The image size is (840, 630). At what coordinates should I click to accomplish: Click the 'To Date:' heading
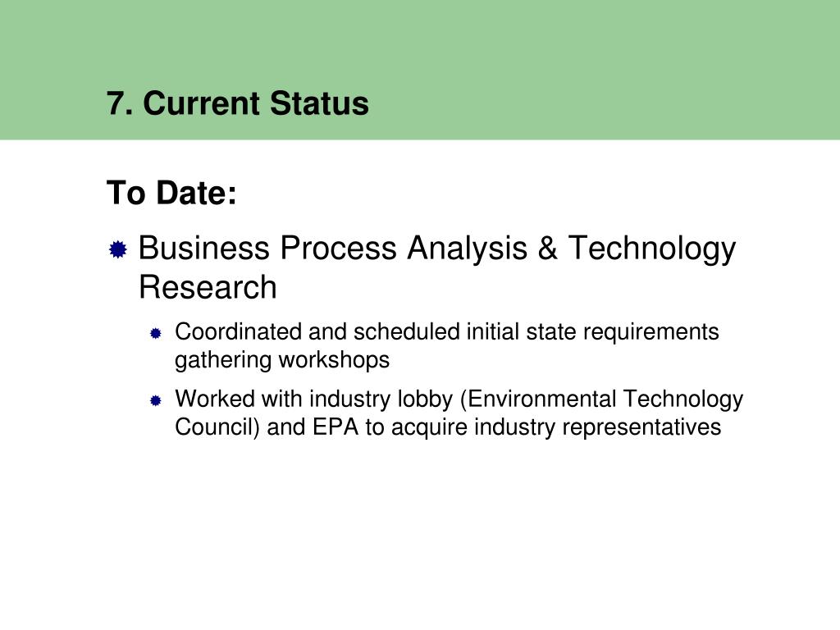tap(171, 192)
